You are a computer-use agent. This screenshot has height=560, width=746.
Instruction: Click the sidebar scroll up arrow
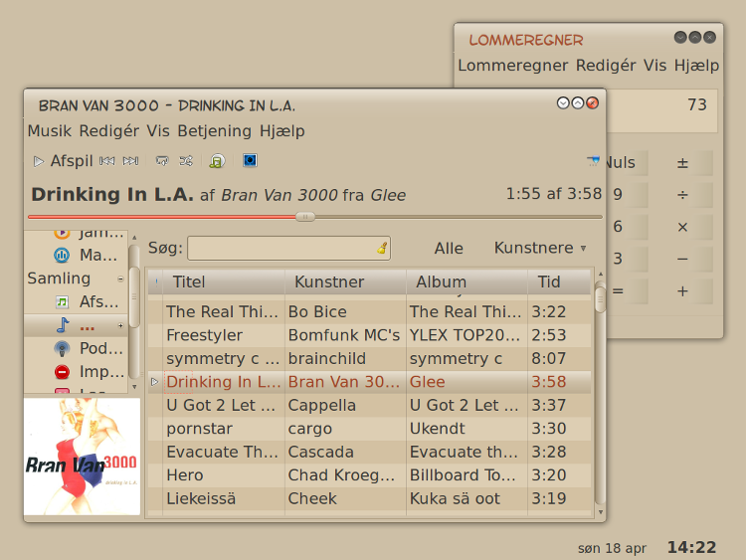coord(134,237)
